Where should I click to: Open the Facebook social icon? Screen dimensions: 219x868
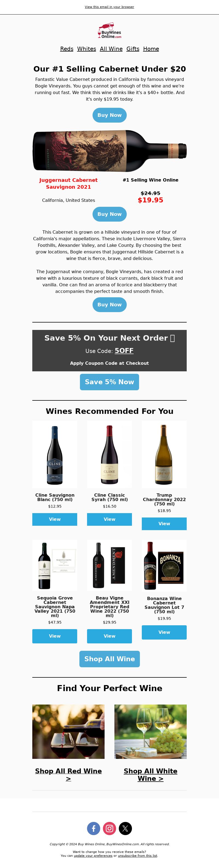[94, 828]
